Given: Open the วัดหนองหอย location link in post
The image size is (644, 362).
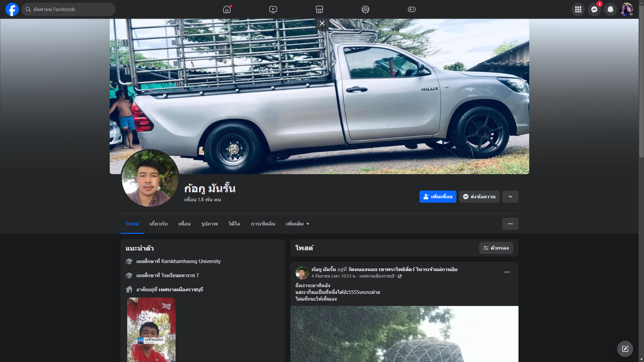Looking at the screenshot, I should [403, 269].
